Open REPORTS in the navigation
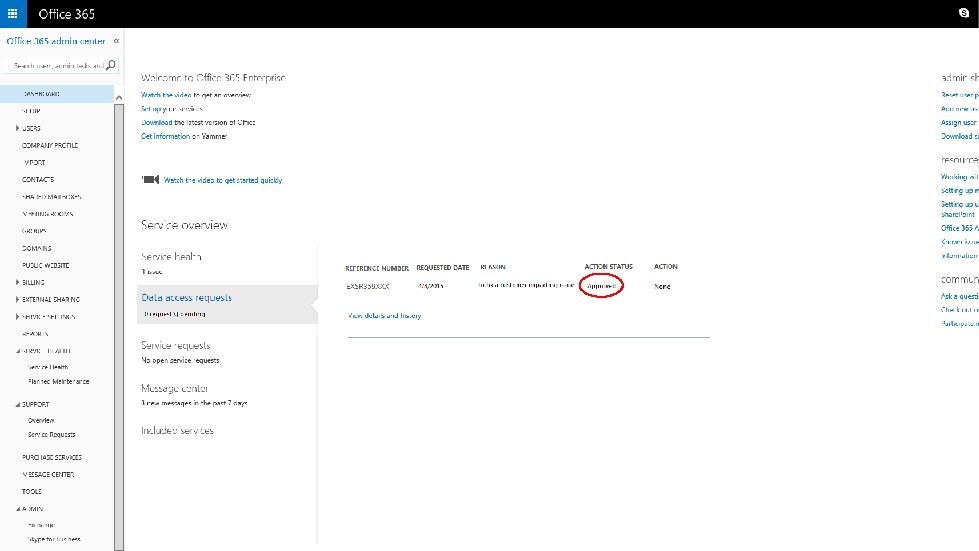This screenshot has width=979, height=551. 35,334
